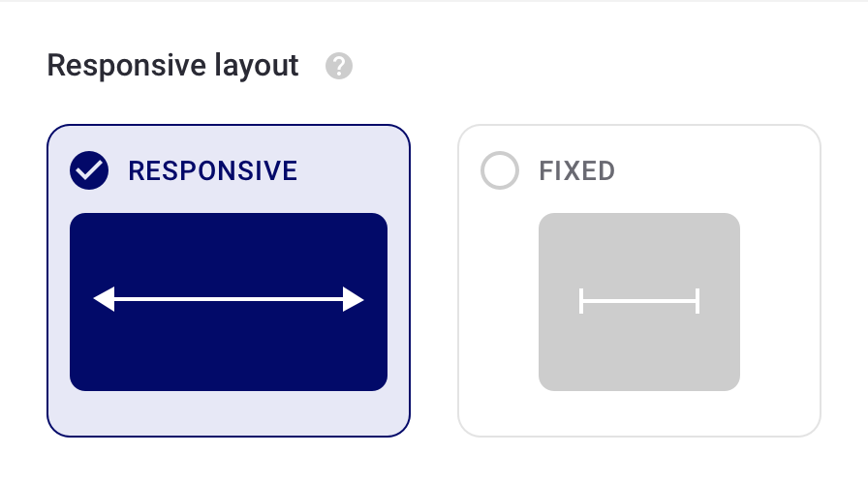Click the middle of the double-headed white arrow
868x484 pixels.
[229, 301]
